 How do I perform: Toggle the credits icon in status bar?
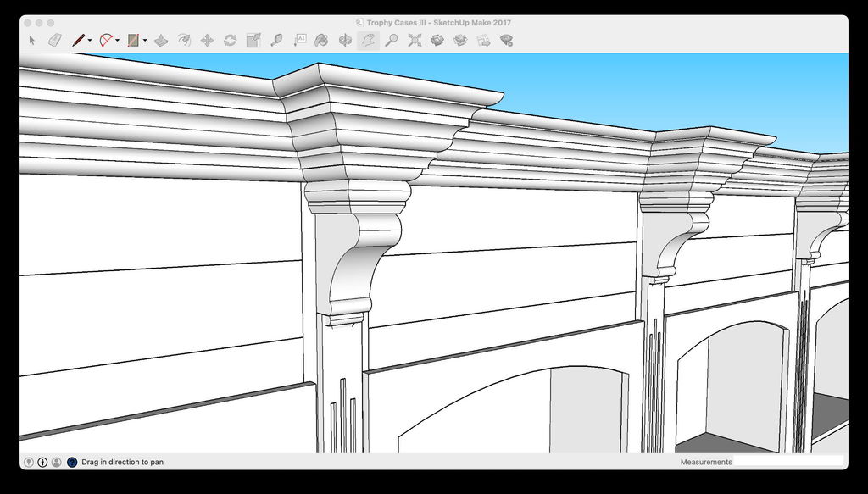(x=42, y=462)
